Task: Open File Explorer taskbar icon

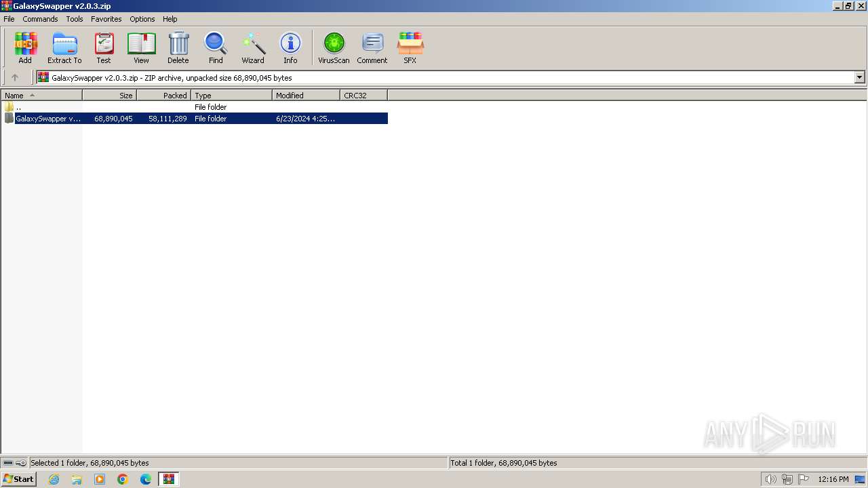Action: pyautogui.click(x=77, y=479)
